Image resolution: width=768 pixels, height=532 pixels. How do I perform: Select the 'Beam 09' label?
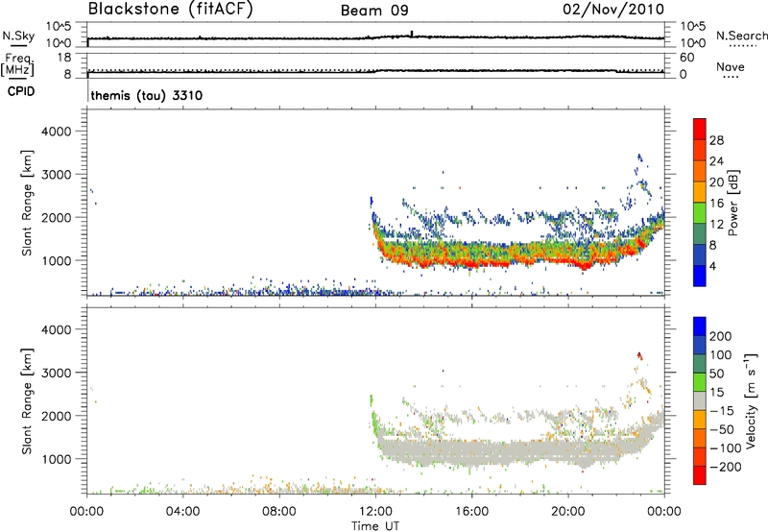pyautogui.click(x=374, y=11)
